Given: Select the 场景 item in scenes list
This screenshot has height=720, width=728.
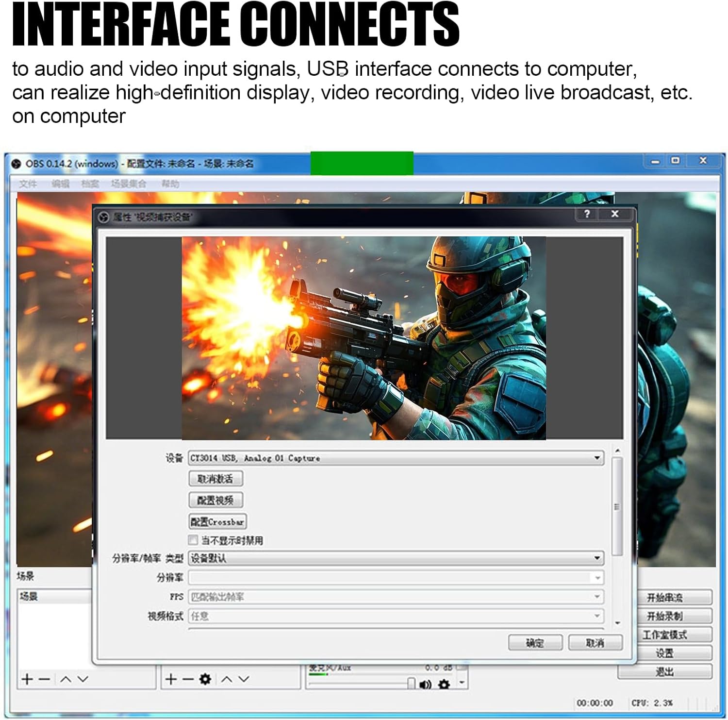Looking at the screenshot, I should (54, 596).
